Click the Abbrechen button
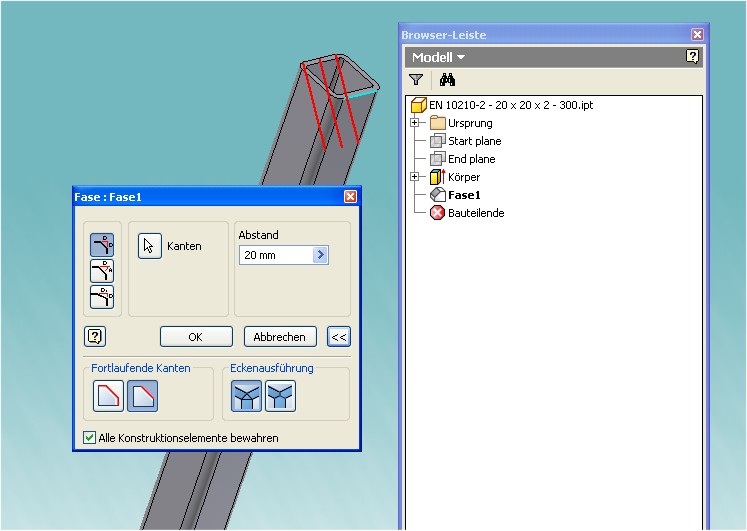The image size is (747, 531). coord(280,337)
